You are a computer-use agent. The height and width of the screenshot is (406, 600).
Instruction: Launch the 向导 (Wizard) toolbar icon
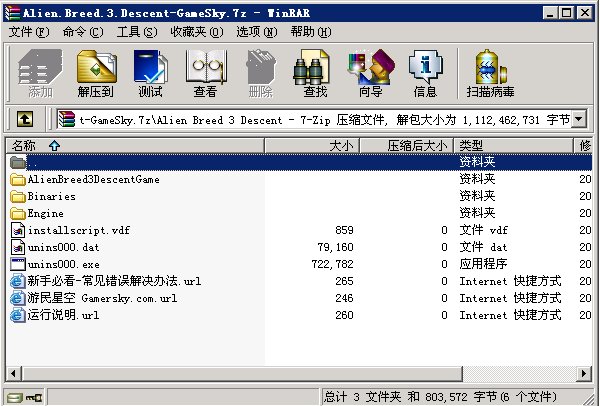pyautogui.click(x=370, y=73)
